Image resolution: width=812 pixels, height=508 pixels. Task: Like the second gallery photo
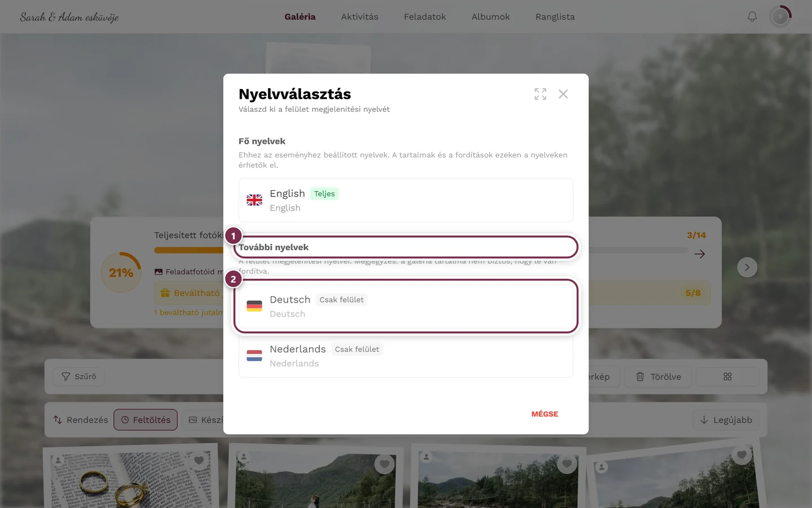(385, 464)
